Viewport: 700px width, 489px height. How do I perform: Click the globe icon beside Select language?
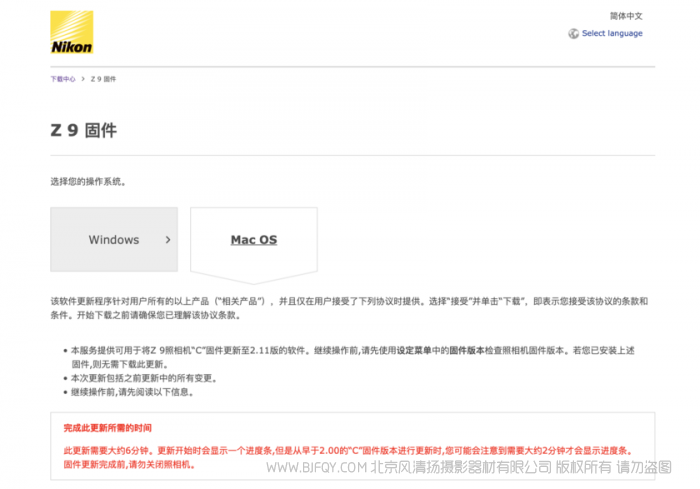click(x=573, y=33)
